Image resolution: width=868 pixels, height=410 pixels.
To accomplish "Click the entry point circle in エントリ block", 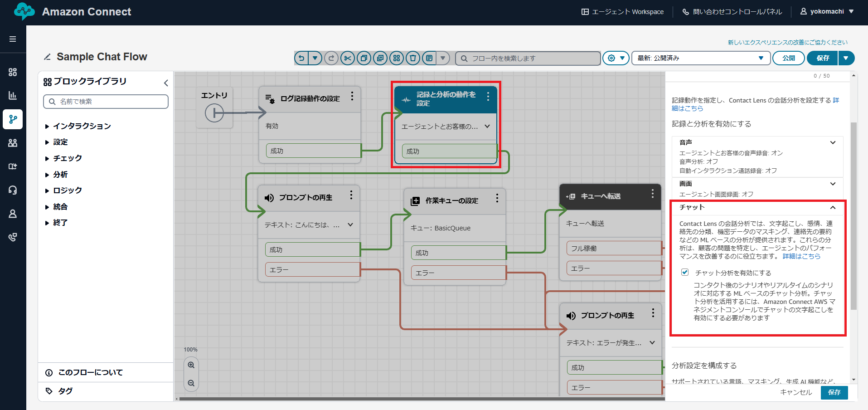I will [x=214, y=113].
